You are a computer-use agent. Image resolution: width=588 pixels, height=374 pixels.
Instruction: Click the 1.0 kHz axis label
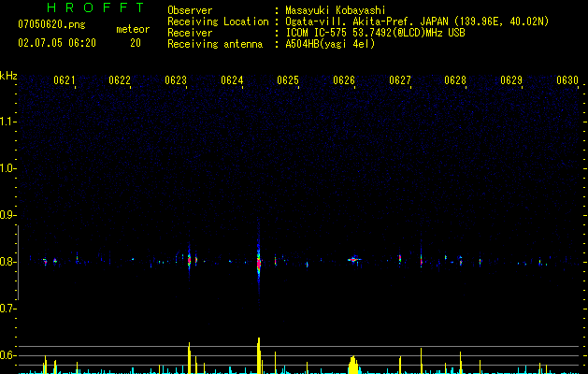click(x=7, y=168)
